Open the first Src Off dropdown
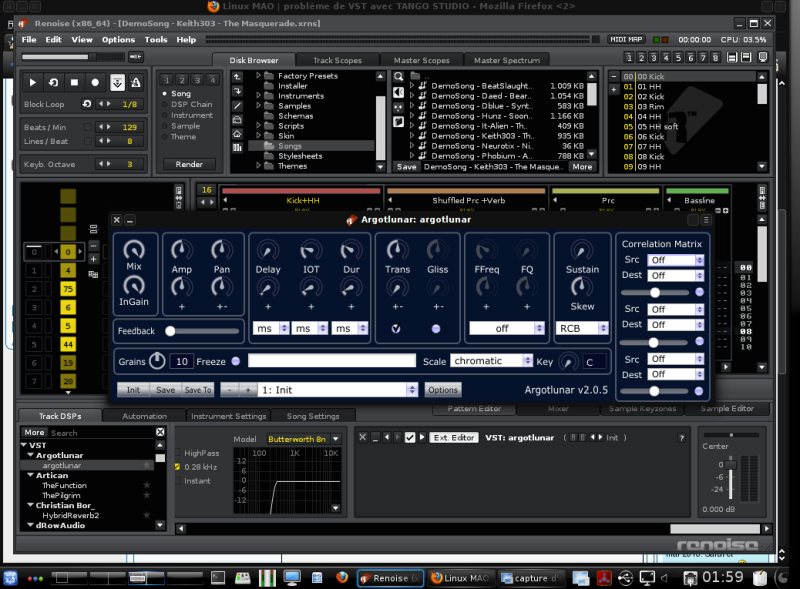800x589 pixels. tap(676, 260)
